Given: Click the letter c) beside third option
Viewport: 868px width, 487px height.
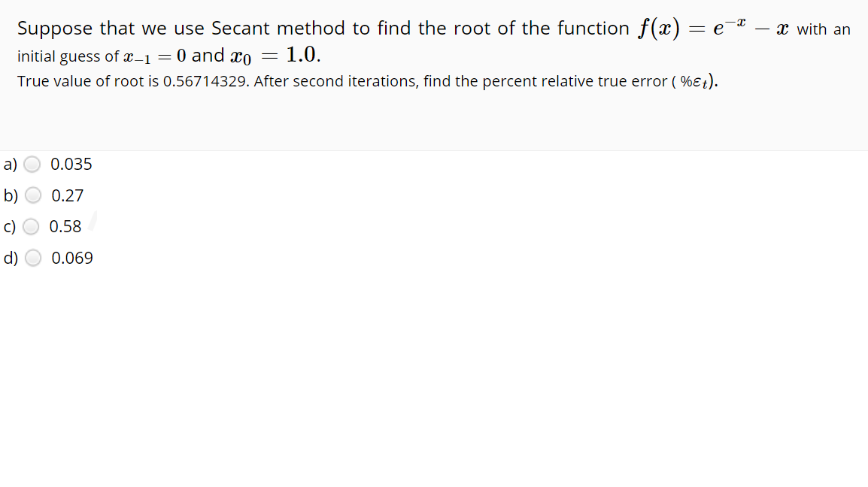Looking at the screenshot, I should [8, 226].
